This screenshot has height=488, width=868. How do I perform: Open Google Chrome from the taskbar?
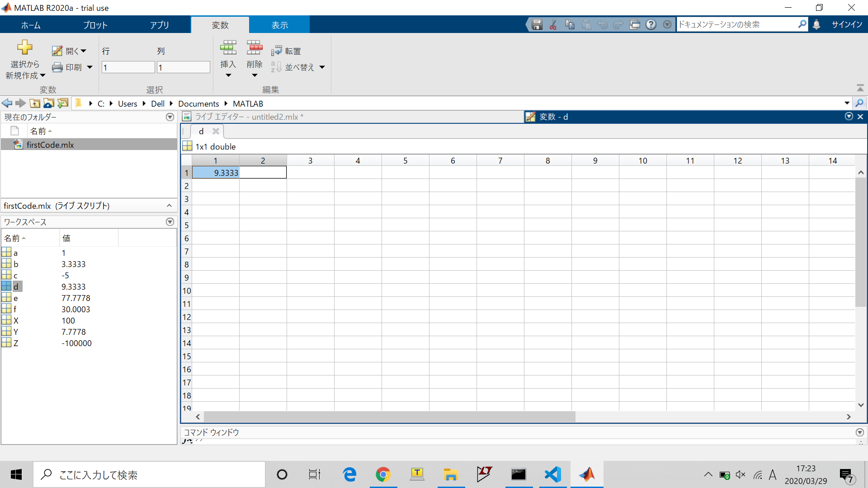click(383, 474)
